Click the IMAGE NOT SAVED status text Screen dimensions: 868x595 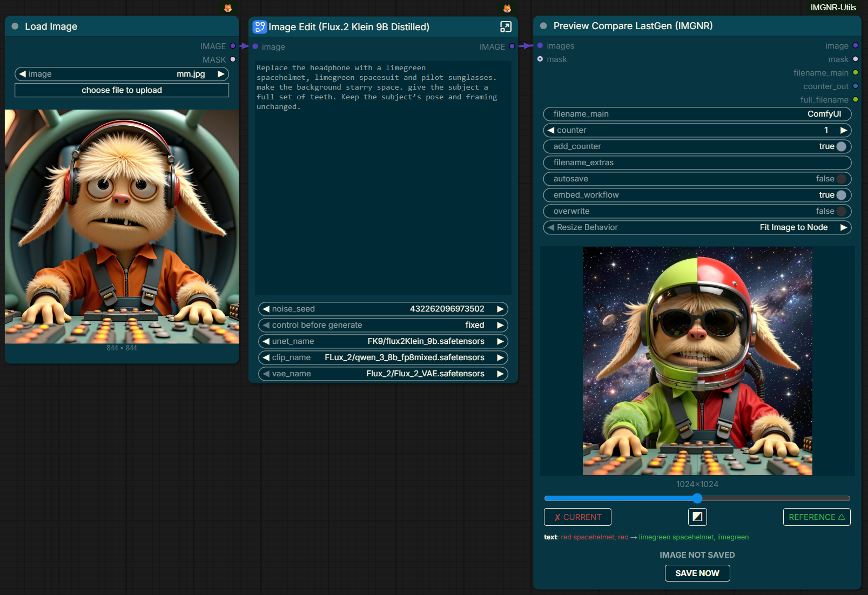click(x=697, y=555)
